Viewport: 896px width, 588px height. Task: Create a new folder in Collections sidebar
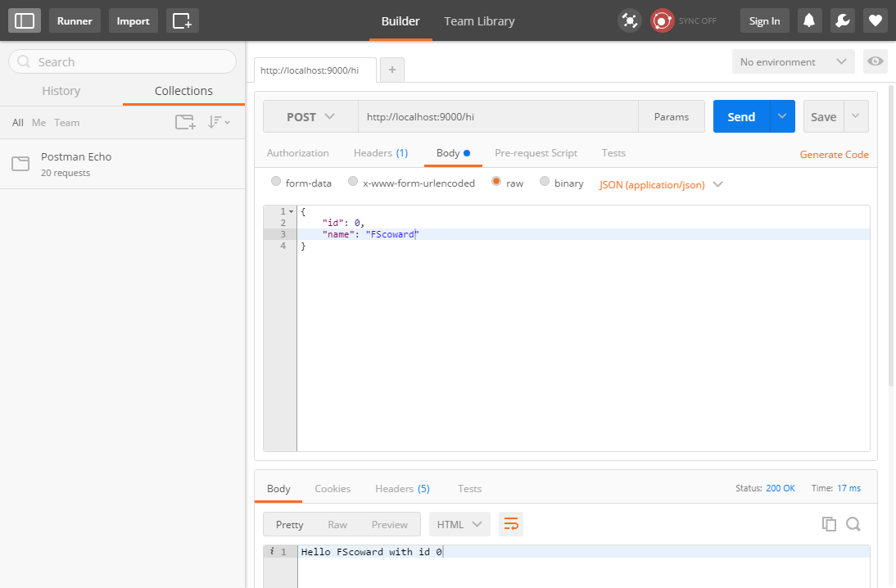(x=185, y=121)
